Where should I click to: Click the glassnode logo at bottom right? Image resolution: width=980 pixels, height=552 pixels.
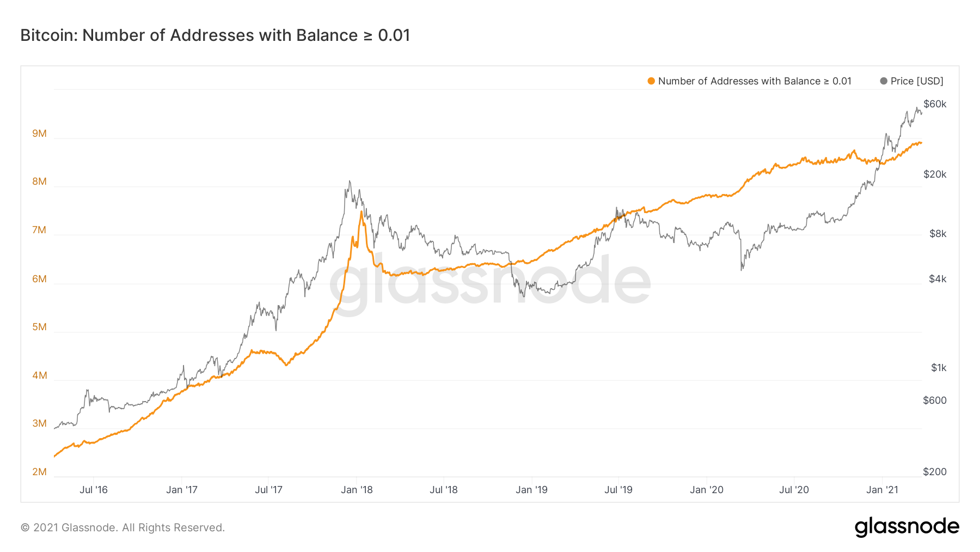coord(906,527)
